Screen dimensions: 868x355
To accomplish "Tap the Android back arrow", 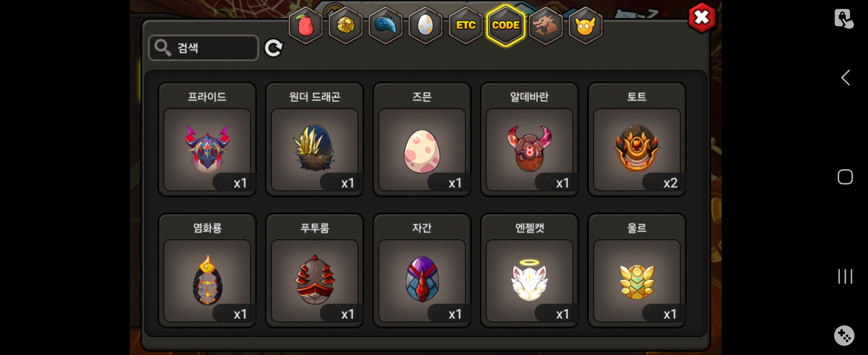I will point(845,78).
